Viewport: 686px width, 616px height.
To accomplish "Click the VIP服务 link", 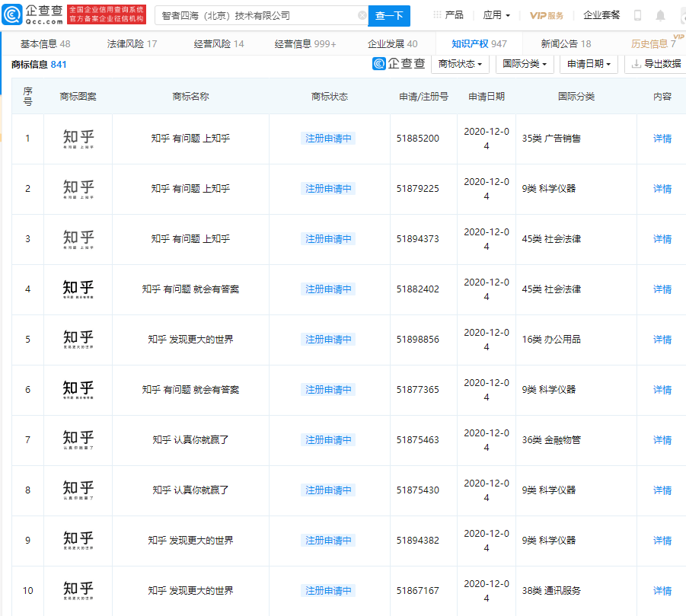I will coord(547,16).
